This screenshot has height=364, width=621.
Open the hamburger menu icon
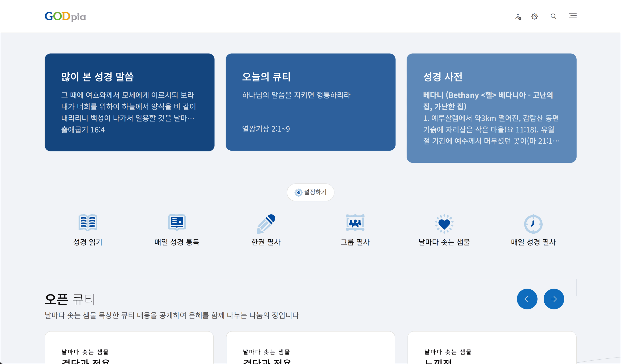coord(573,16)
